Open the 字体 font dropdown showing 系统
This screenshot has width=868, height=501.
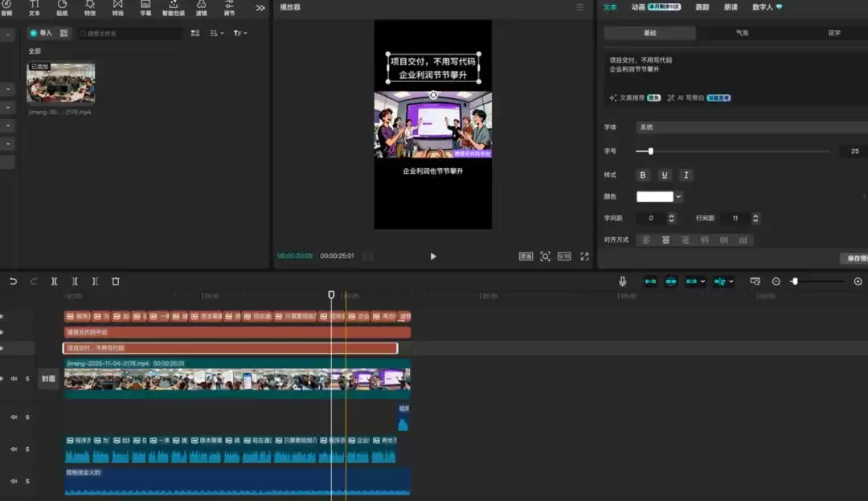(x=751, y=127)
